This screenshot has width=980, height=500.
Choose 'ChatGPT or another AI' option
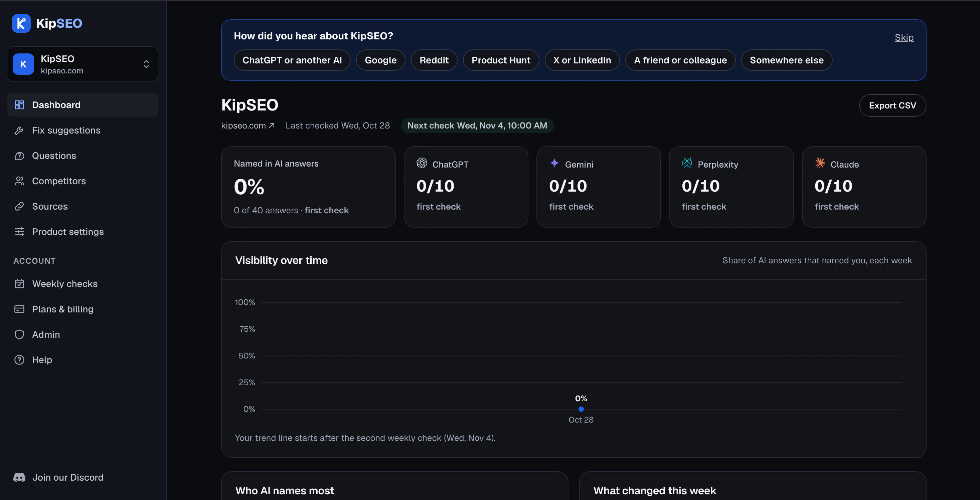292,60
